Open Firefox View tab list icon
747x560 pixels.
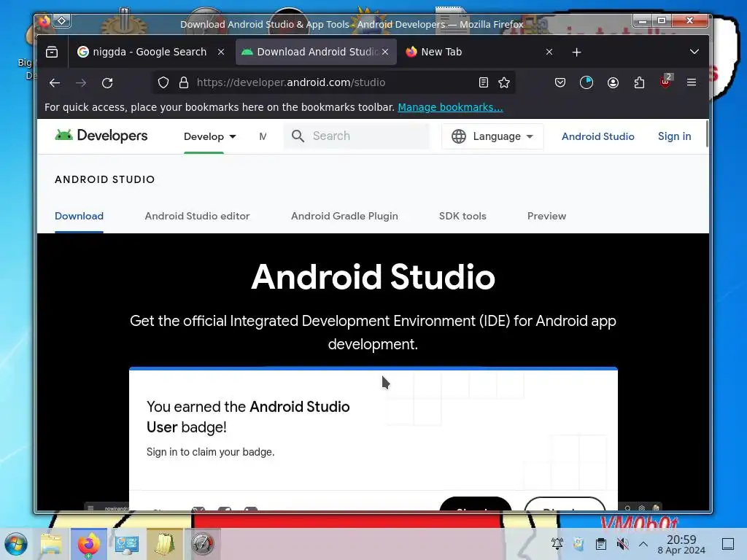point(52,52)
